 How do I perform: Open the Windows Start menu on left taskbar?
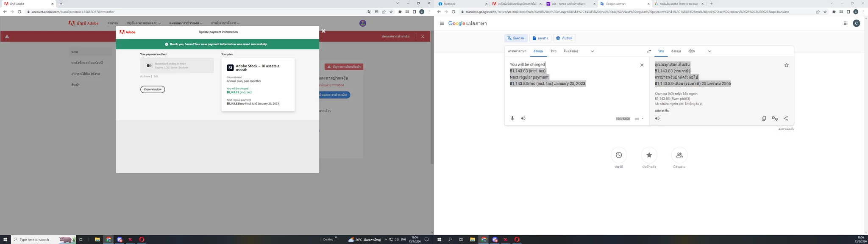point(6,240)
